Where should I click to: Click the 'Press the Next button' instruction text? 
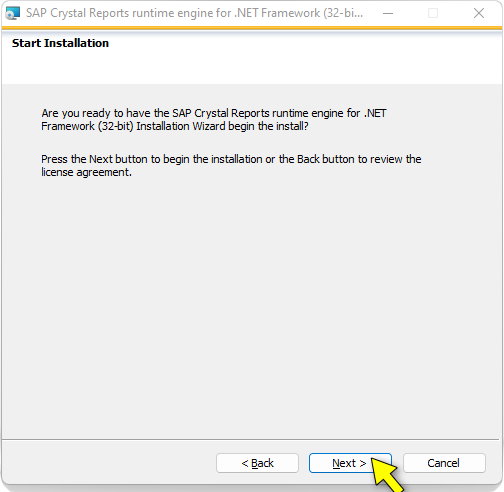click(x=231, y=166)
